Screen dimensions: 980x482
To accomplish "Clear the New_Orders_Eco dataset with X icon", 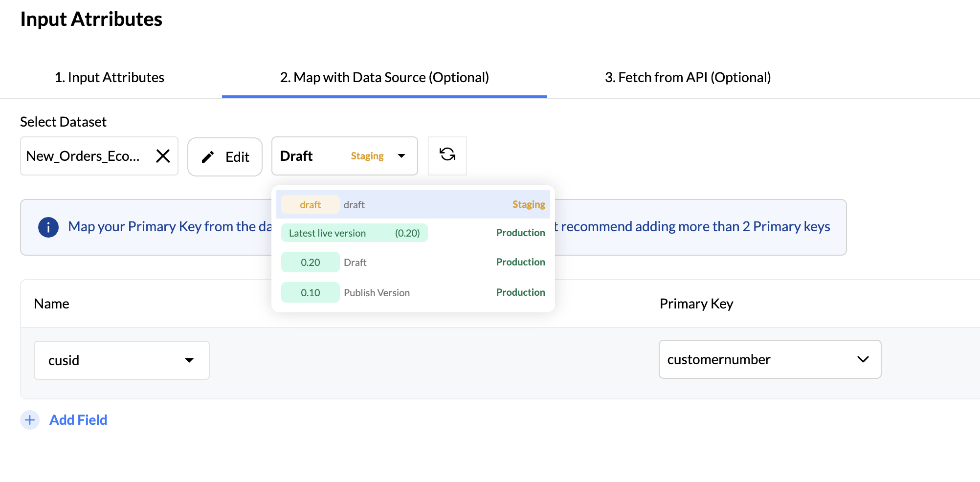I will point(163,156).
